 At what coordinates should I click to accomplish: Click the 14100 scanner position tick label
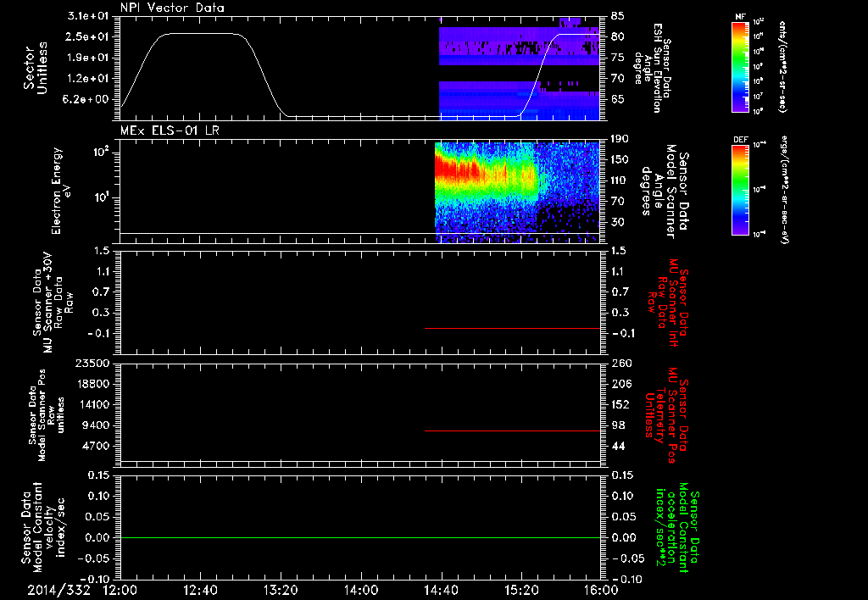[x=92, y=404]
